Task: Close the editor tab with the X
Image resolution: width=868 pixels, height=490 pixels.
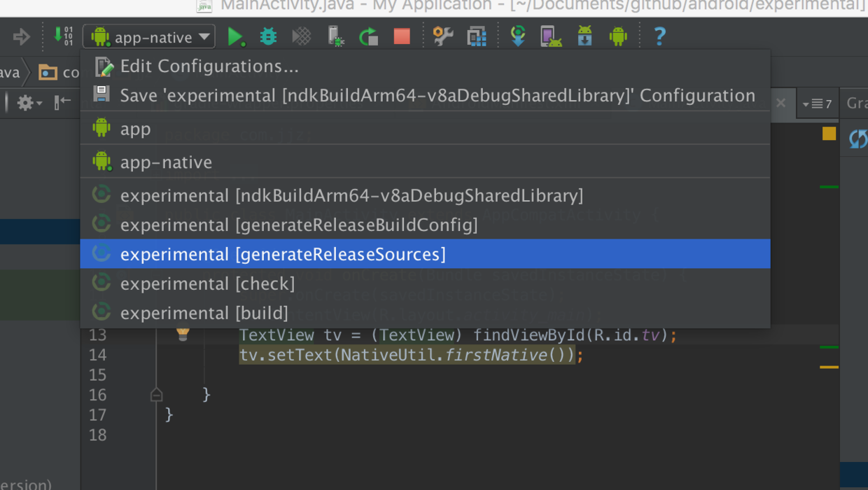Action: coord(780,103)
